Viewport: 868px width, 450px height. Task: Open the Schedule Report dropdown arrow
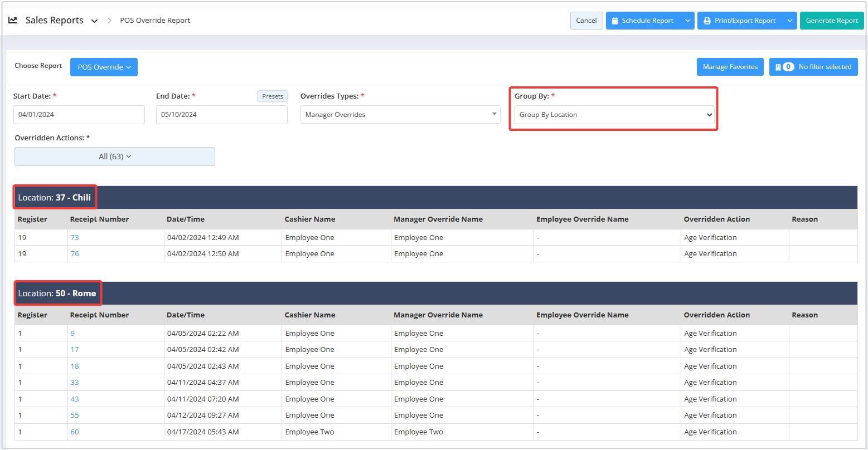click(x=687, y=21)
